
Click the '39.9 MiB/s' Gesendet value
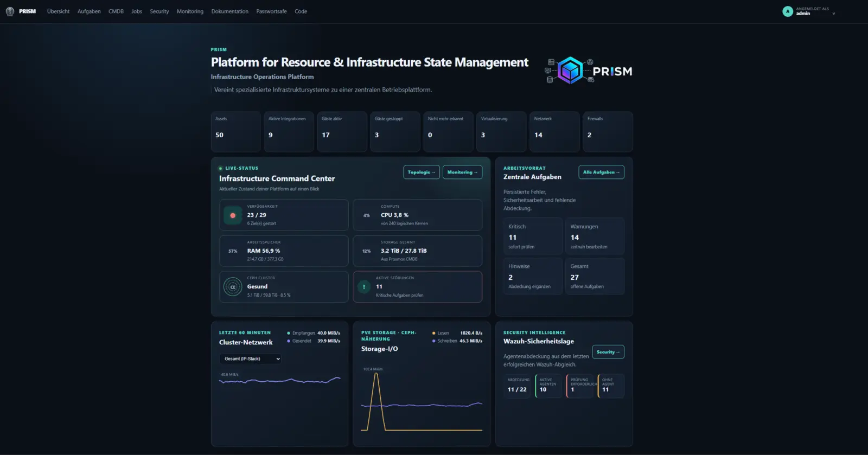pos(329,341)
